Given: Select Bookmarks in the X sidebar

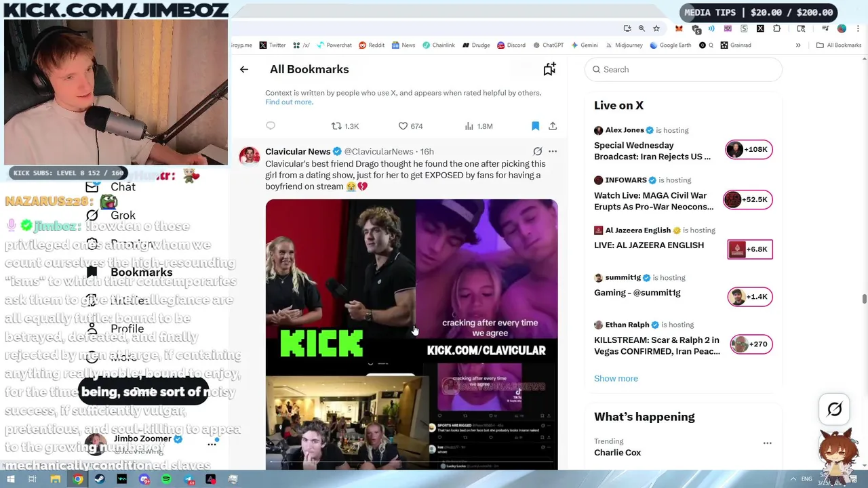Looking at the screenshot, I should (x=130, y=272).
